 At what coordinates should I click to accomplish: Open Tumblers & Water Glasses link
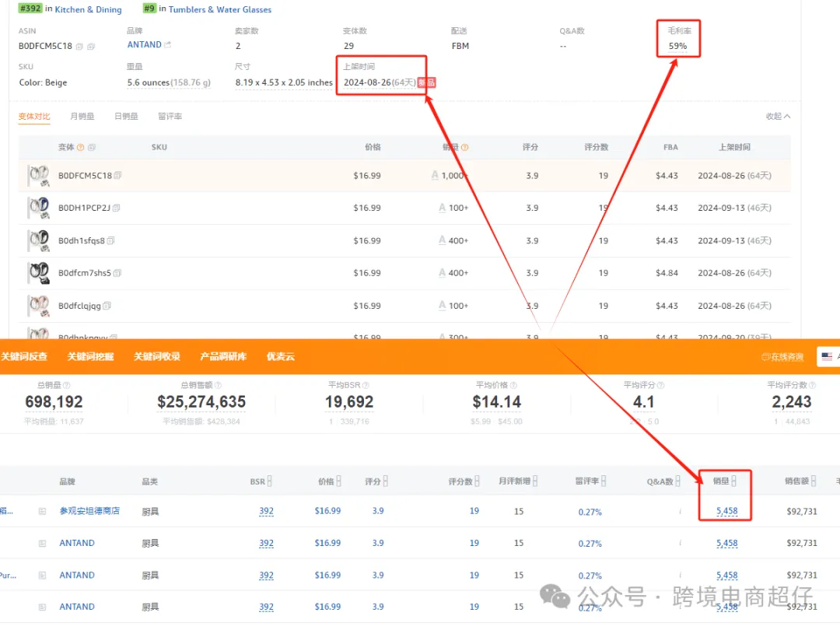point(219,9)
